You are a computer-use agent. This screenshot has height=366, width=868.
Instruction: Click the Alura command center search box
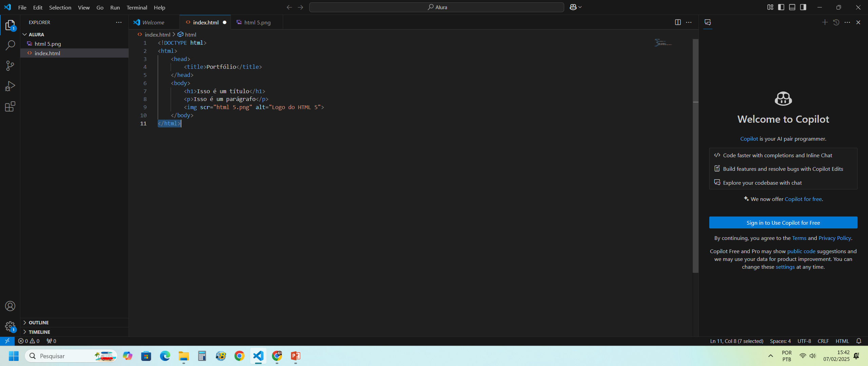pyautogui.click(x=437, y=7)
